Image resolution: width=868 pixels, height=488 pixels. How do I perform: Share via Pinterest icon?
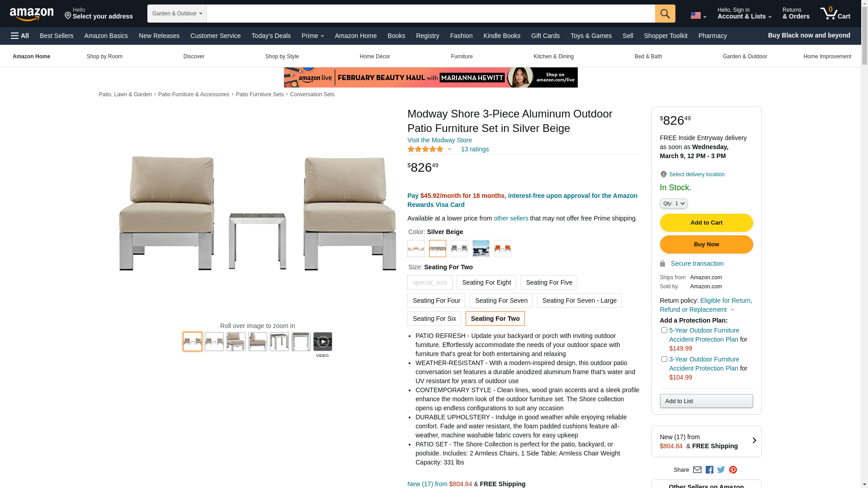[x=733, y=470]
